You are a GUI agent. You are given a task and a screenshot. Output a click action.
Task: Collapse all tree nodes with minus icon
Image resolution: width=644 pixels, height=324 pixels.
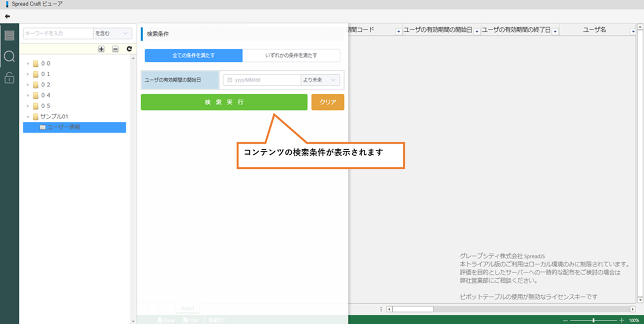point(115,49)
